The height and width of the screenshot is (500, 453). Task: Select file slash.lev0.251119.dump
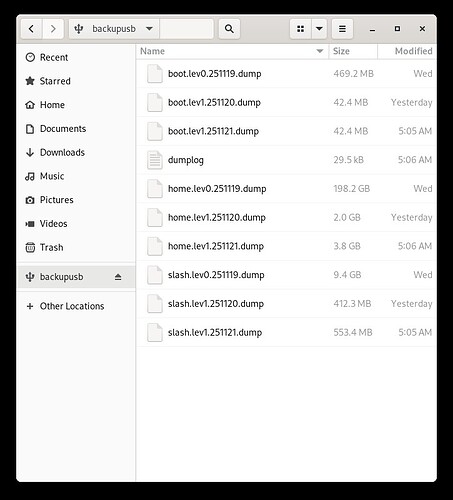pyautogui.click(x=286, y=275)
